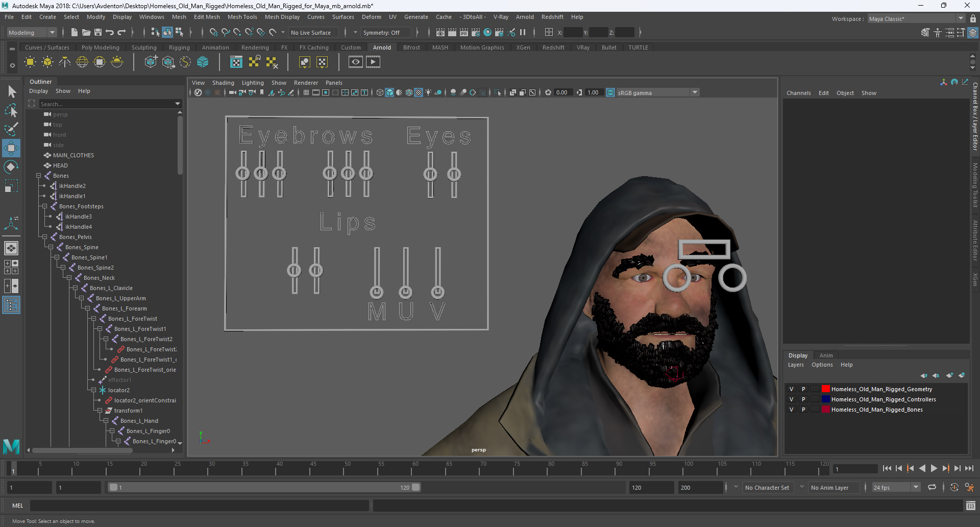Open the viewport Shading menu
Screen dimensions: 980x527
pyautogui.click(x=223, y=83)
